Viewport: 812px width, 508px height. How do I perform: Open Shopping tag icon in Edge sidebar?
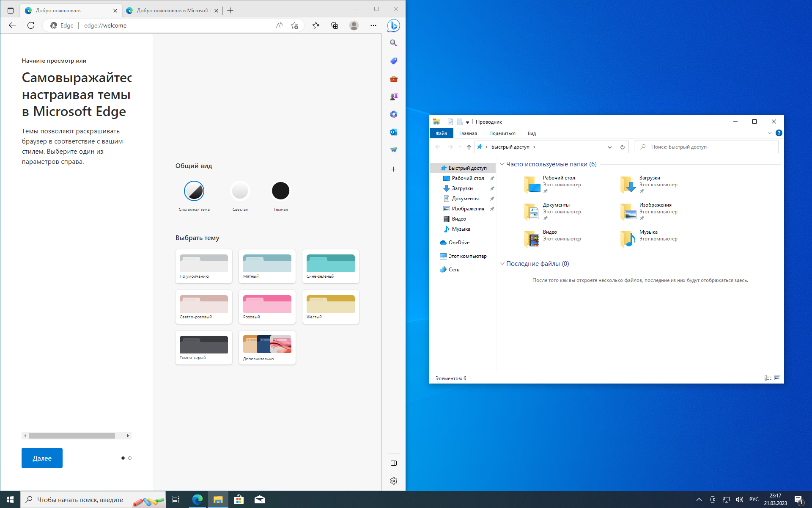coord(393,61)
